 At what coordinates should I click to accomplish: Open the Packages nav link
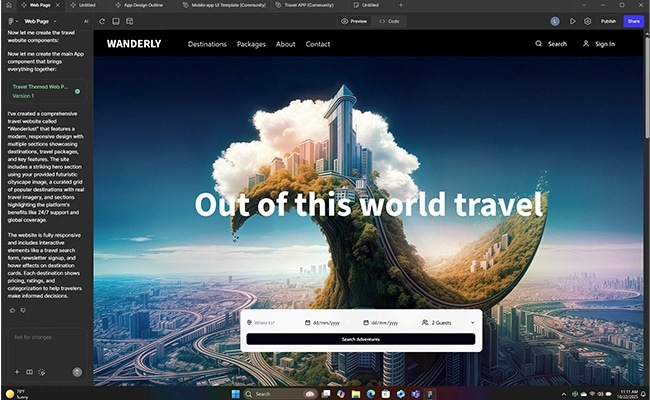251,44
